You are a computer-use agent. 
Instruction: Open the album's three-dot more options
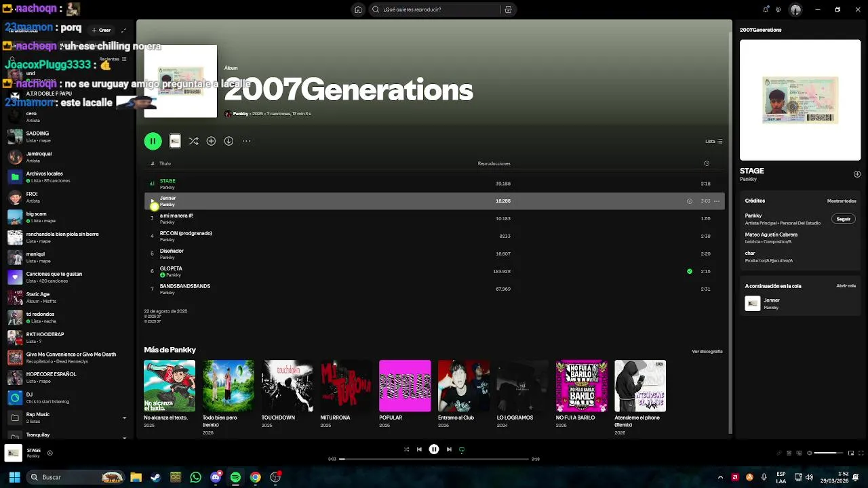pyautogui.click(x=246, y=141)
